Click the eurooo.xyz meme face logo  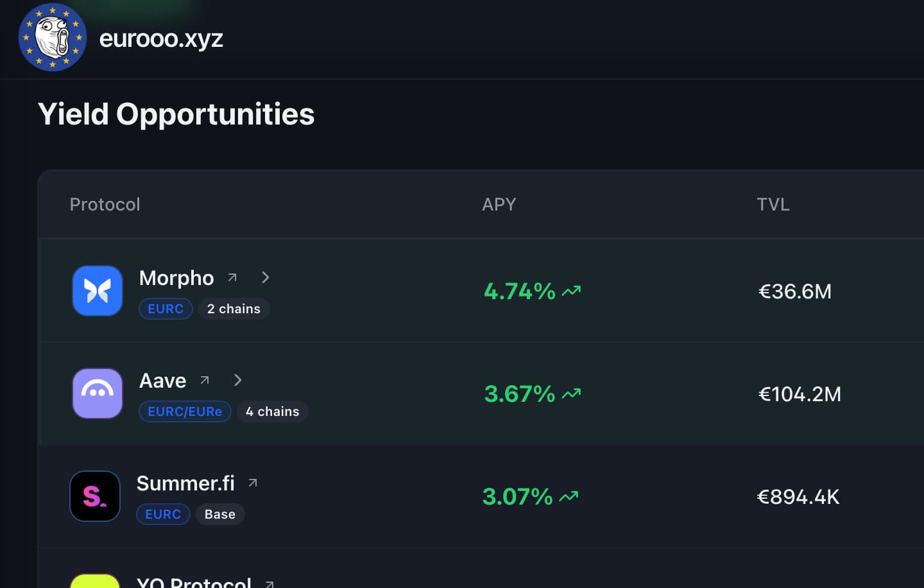[x=53, y=37]
